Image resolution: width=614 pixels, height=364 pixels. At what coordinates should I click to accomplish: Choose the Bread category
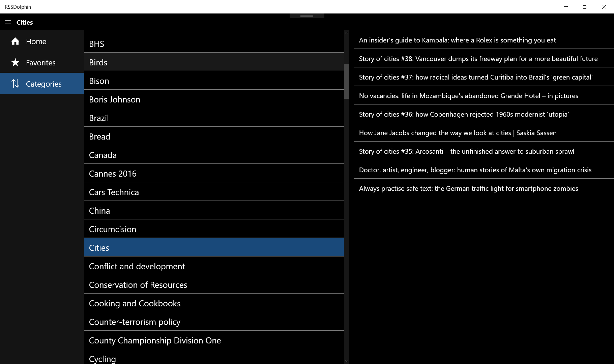pyautogui.click(x=214, y=136)
